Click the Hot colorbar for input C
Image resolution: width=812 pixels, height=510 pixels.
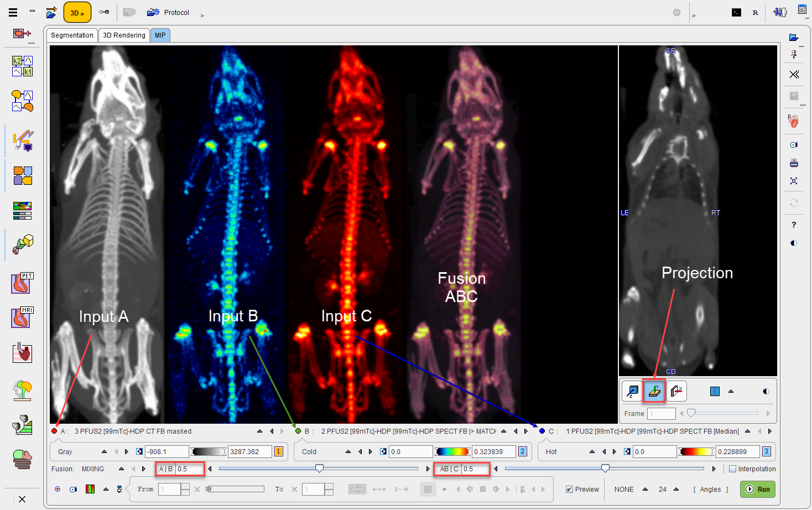(x=696, y=451)
